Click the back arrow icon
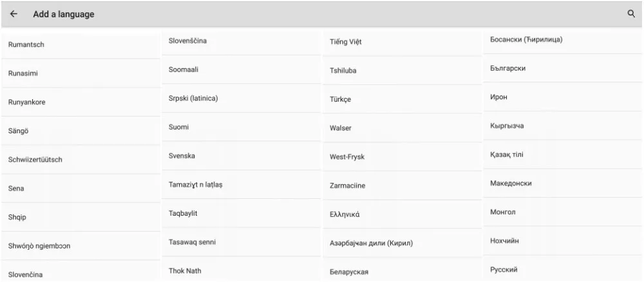The height and width of the screenshot is (282, 644). [14, 14]
